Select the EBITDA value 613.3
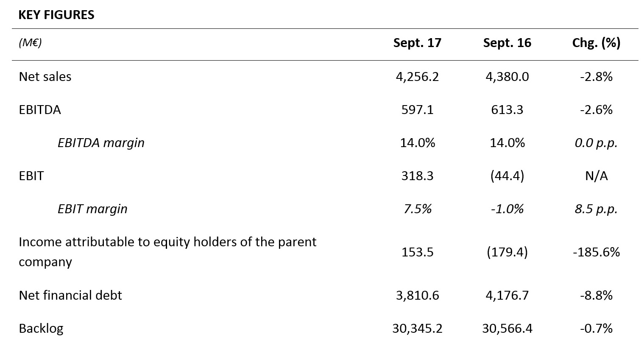644x348 pixels. pos(507,110)
